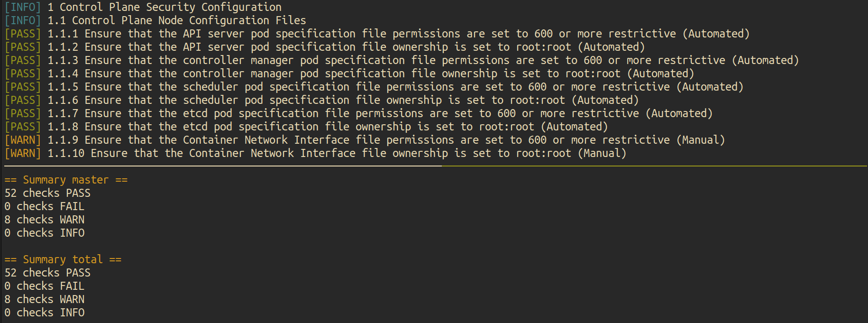Click the [INFO] tag on Control Plane Security Configuration
The width and height of the screenshot is (868, 323).
[23, 7]
